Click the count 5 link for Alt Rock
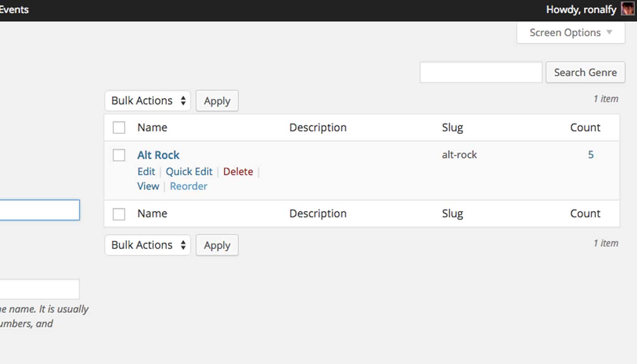This screenshot has width=637, height=364. [591, 155]
